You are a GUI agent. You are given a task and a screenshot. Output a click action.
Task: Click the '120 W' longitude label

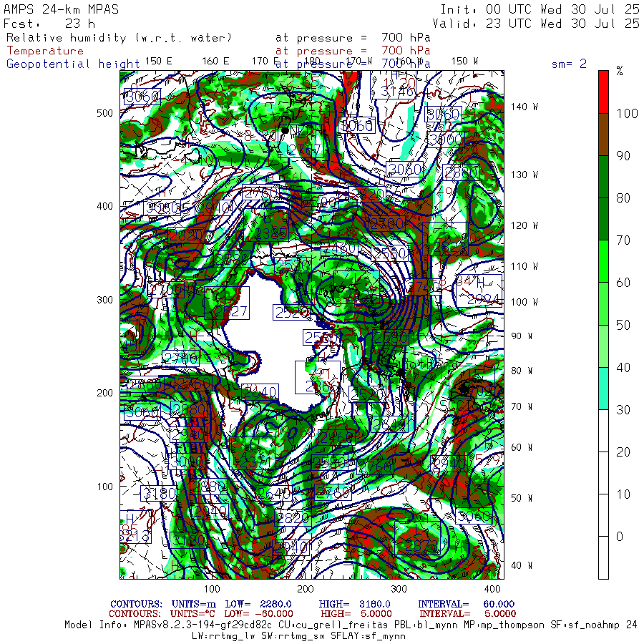[x=524, y=225]
